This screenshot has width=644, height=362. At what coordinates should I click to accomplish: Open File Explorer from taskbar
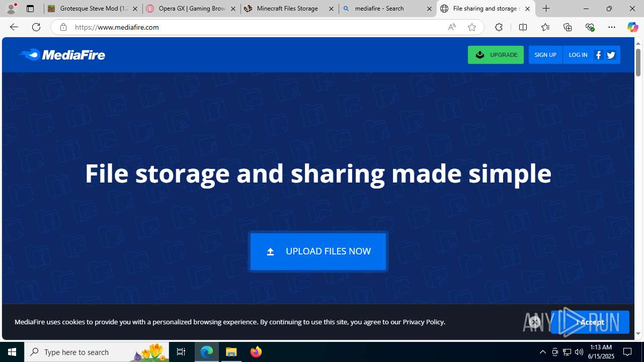[x=231, y=352]
